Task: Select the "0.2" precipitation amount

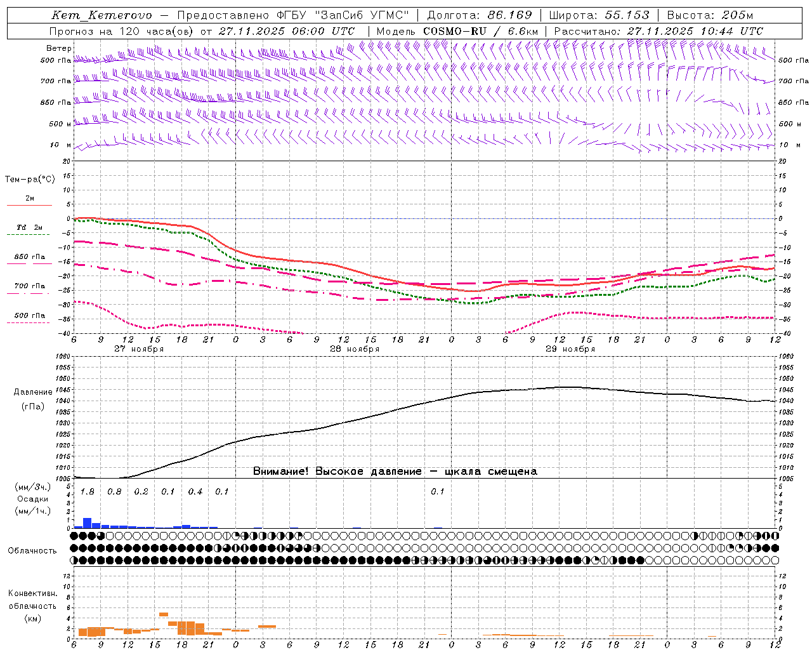Action: (x=141, y=492)
